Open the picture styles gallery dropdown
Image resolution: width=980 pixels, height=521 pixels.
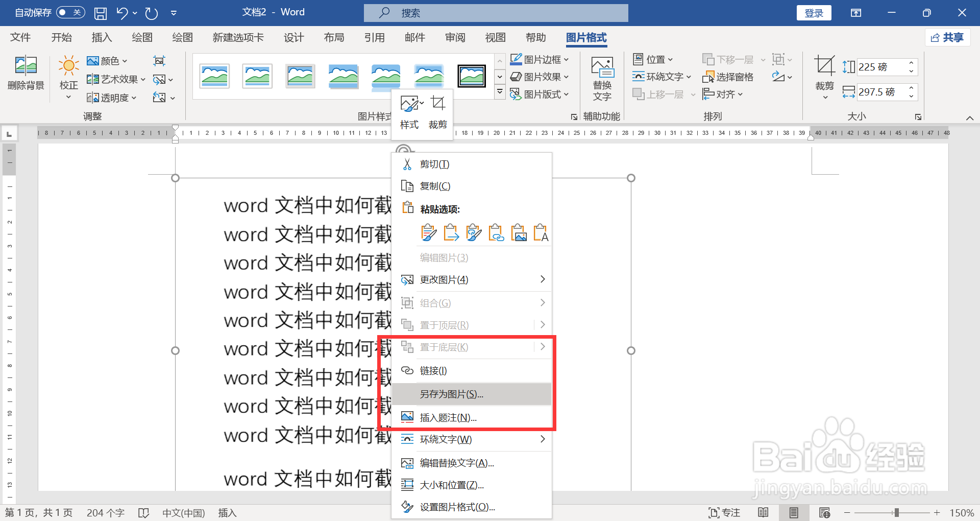coord(499,91)
